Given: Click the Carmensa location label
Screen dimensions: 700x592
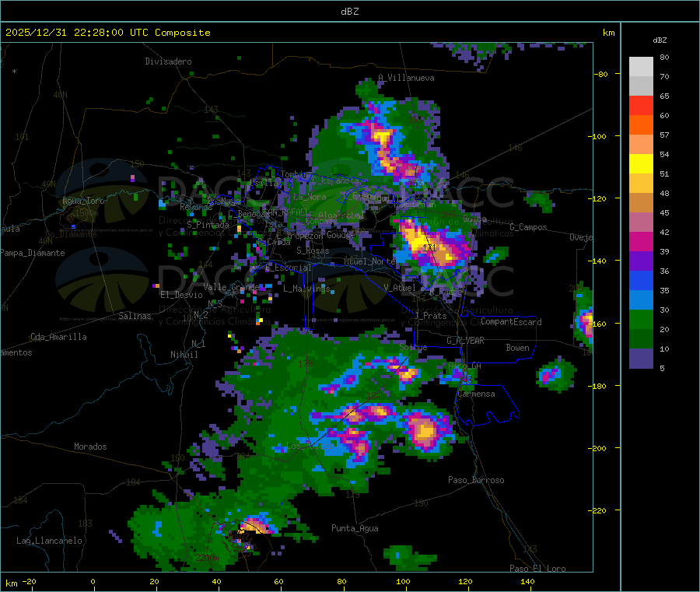Looking at the screenshot, I should (x=476, y=394).
